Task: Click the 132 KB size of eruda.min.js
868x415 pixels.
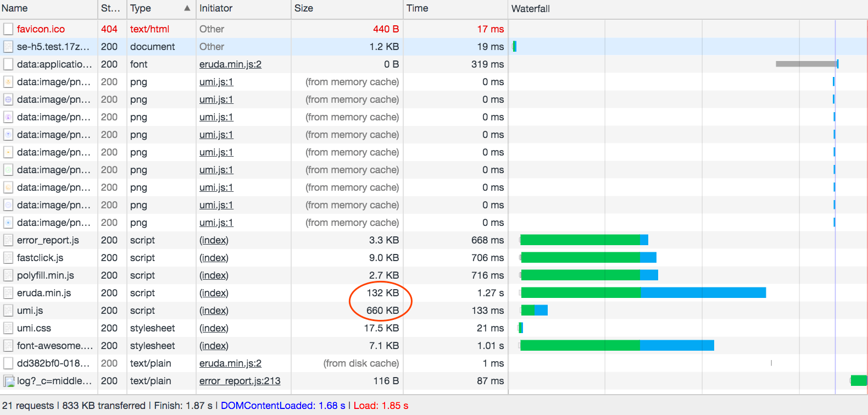Action: tap(383, 293)
